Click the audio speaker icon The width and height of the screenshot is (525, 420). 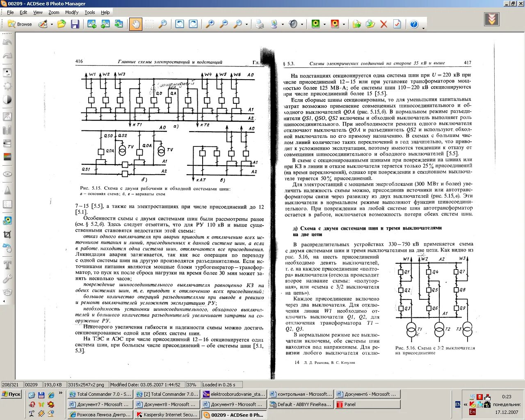(x=293, y=24)
